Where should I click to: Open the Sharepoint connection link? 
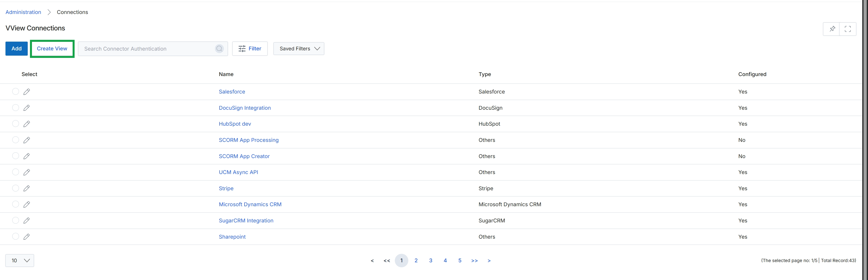232,237
